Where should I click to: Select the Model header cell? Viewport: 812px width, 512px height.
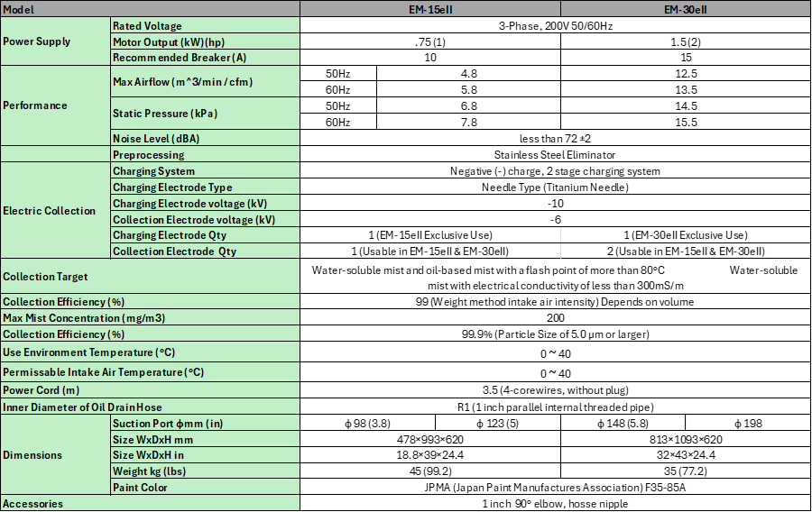[150, 9]
